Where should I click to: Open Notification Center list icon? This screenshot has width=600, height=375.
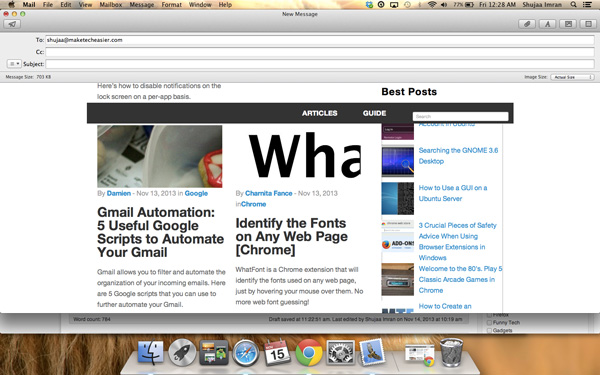click(x=587, y=5)
